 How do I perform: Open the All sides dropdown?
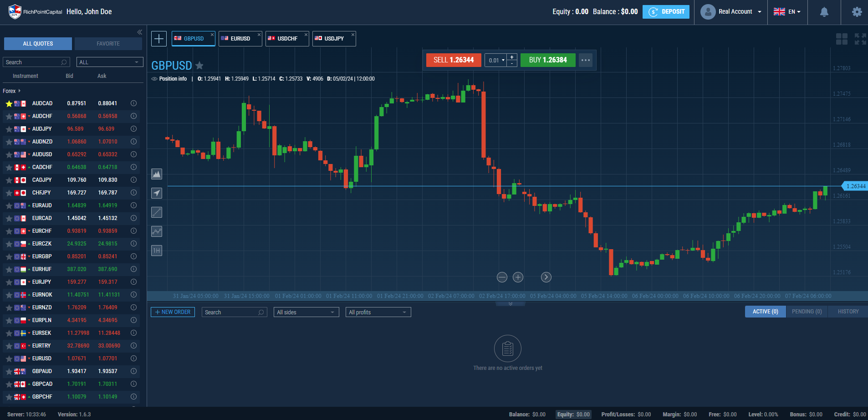[x=306, y=312]
